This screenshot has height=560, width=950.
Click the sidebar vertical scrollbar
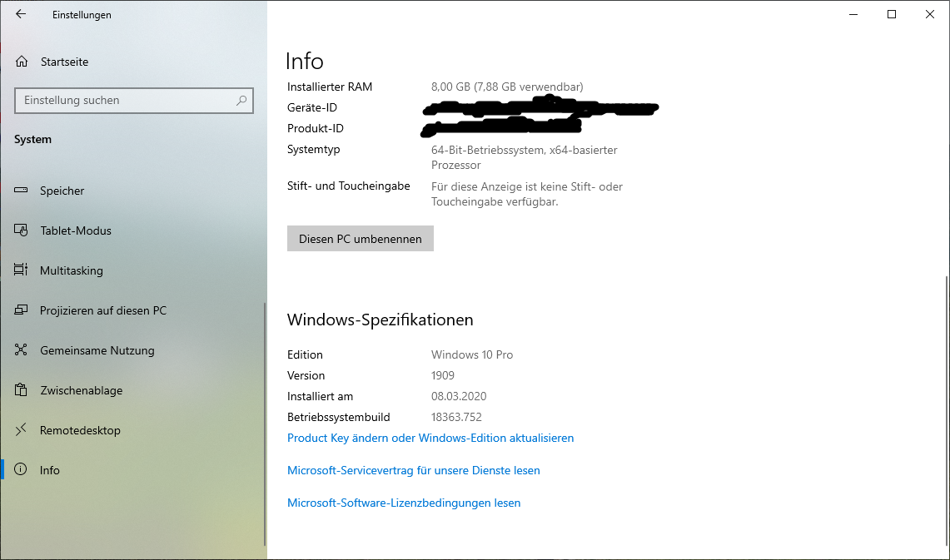265,424
